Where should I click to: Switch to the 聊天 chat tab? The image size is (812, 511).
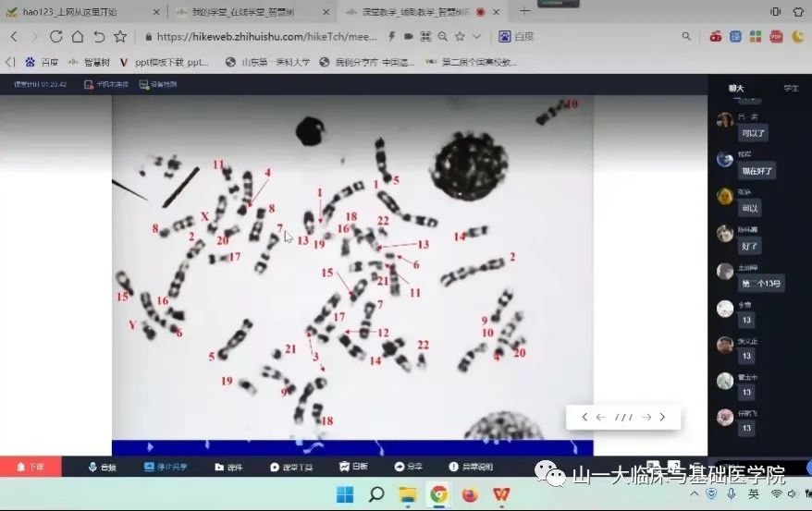click(x=736, y=89)
